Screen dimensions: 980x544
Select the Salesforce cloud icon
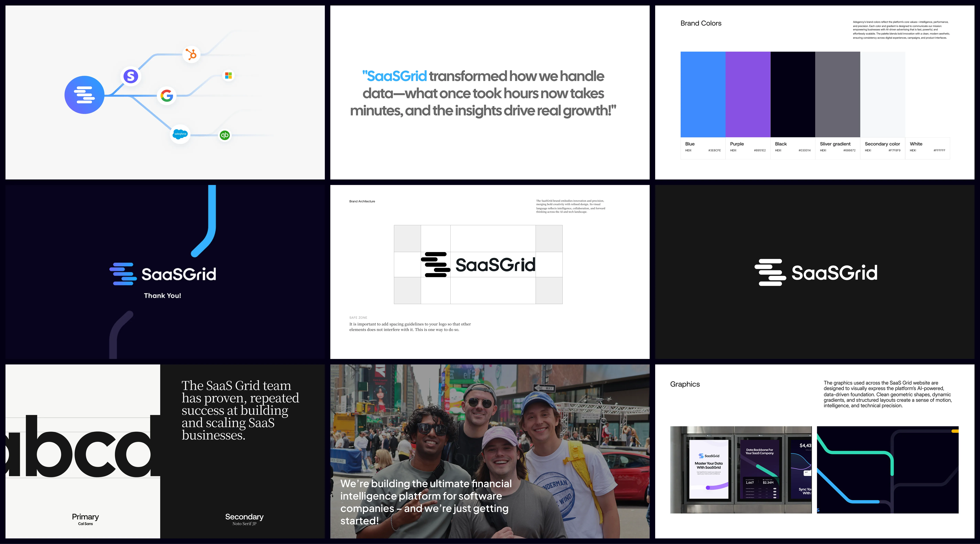(x=180, y=134)
